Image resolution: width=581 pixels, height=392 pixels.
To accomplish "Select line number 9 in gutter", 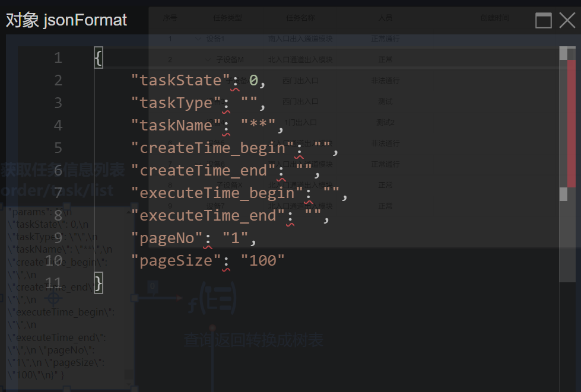I will 58,238.
